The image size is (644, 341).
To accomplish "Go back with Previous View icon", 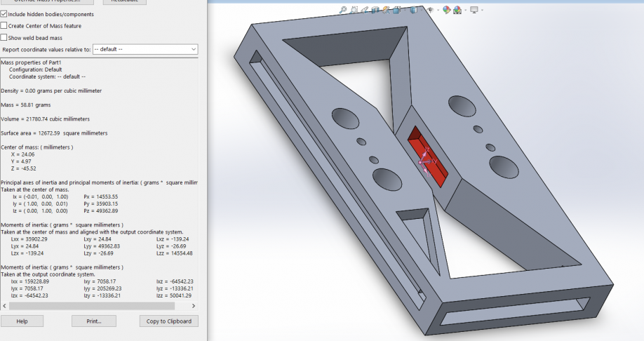I will coord(364,10).
